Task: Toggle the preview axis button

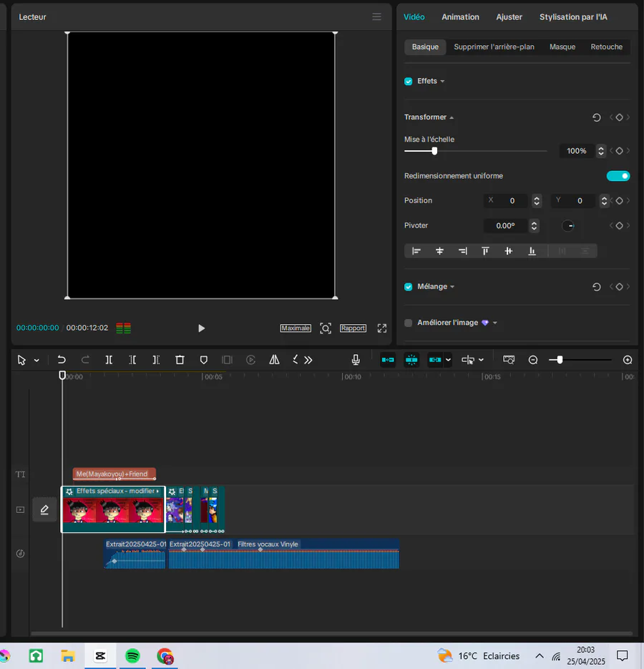Action: coord(468,360)
